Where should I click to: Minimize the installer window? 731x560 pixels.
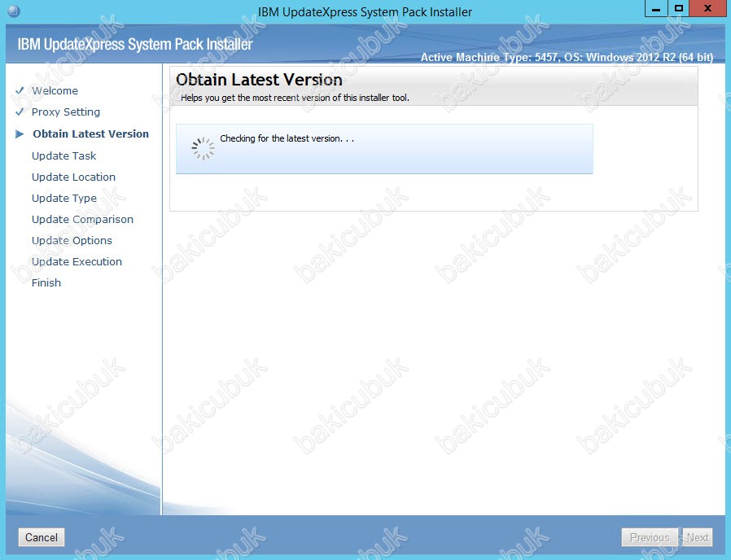656,9
